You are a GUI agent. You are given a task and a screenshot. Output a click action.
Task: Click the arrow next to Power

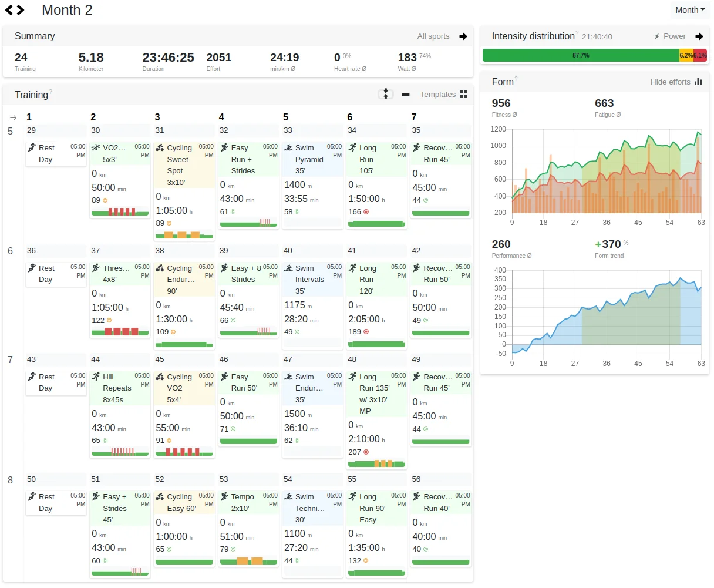coord(699,36)
